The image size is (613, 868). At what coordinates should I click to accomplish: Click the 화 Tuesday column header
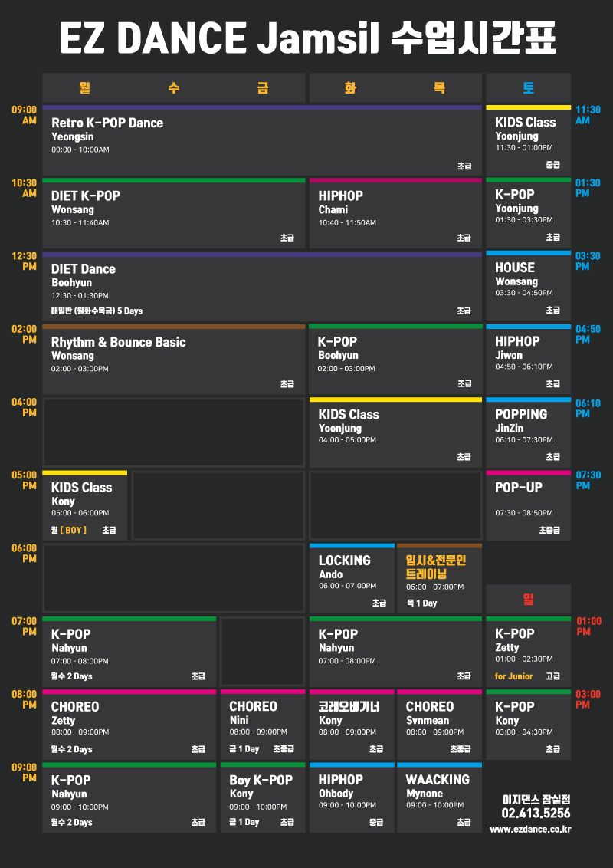pos(350,87)
